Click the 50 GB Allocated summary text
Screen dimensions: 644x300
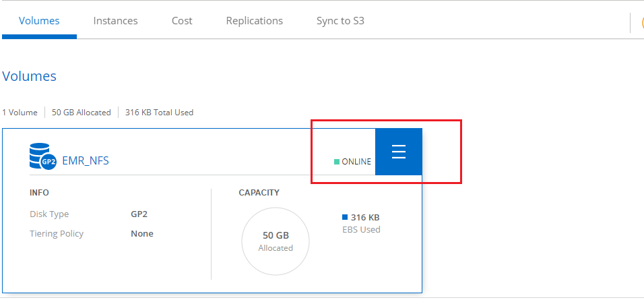click(81, 113)
